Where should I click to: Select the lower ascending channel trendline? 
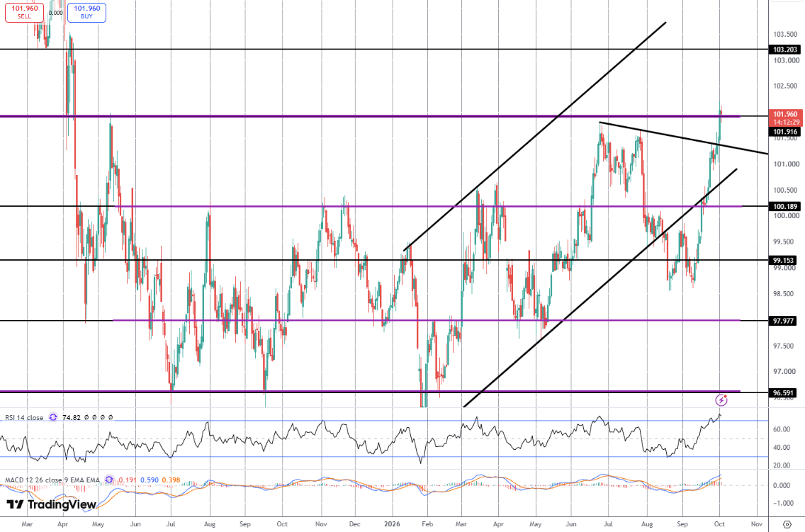coord(599,288)
